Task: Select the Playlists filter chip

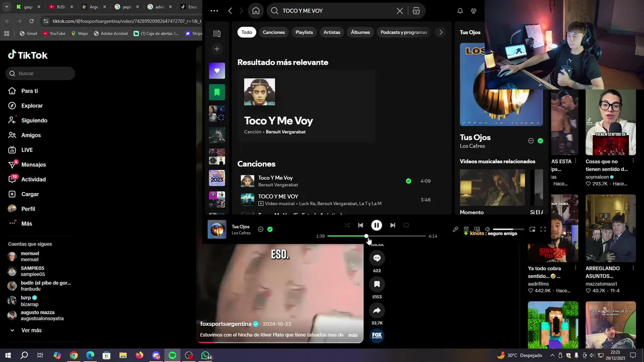Action: click(304, 32)
